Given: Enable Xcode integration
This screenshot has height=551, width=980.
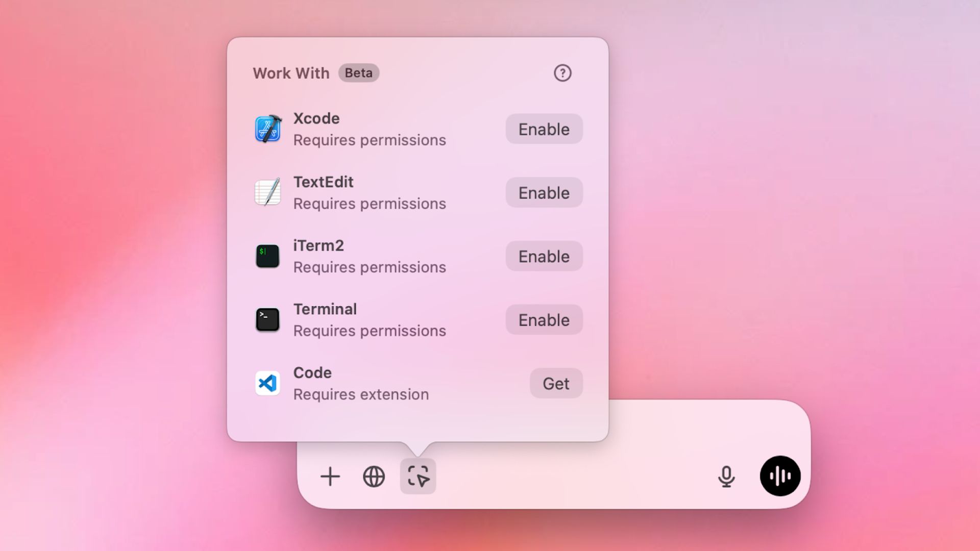Looking at the screenshot, I should tap(544, 129).
